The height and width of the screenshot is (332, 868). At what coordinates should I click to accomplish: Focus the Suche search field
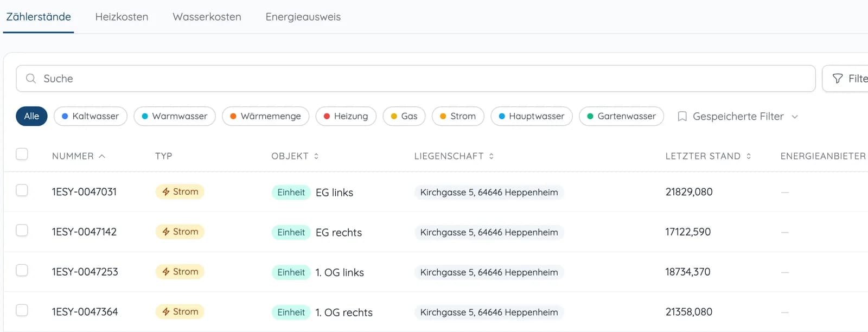click(x=416, y=79)
